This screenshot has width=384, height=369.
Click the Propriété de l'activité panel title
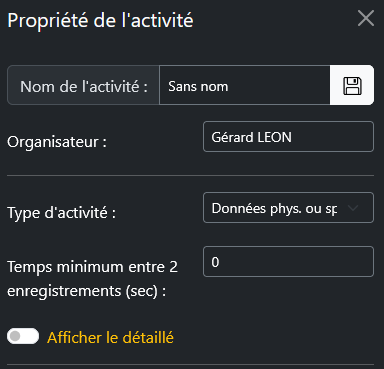(x=100, y=20)
